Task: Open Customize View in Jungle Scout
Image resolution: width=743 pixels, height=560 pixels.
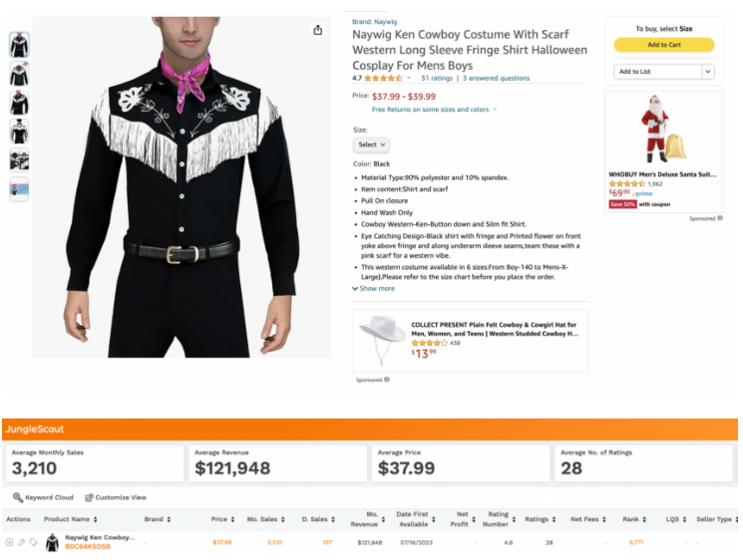Action: 116,497
